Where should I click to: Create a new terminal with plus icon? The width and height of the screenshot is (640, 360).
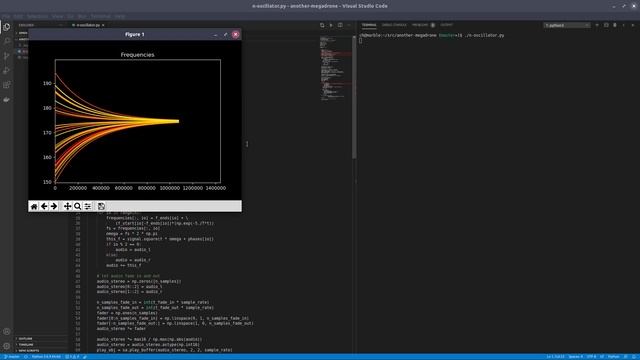[597, 25]
